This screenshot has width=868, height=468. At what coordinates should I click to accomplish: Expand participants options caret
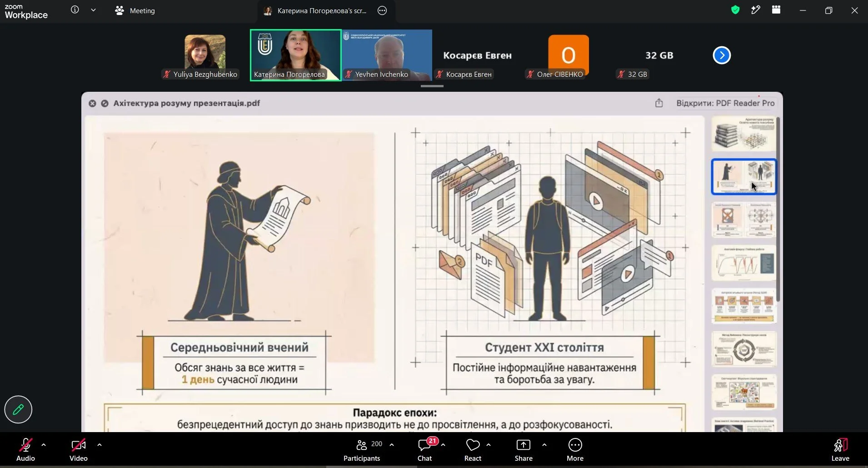click(392, 445)
